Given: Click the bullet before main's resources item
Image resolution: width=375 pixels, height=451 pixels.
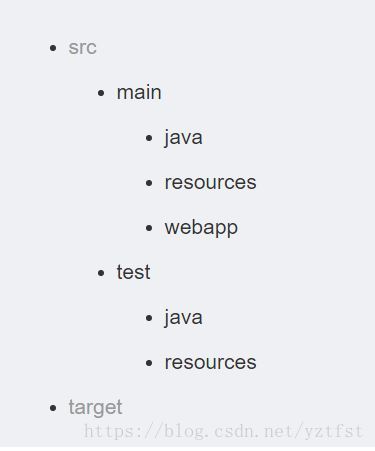Looking at the screenshot, I should [149, 183].
